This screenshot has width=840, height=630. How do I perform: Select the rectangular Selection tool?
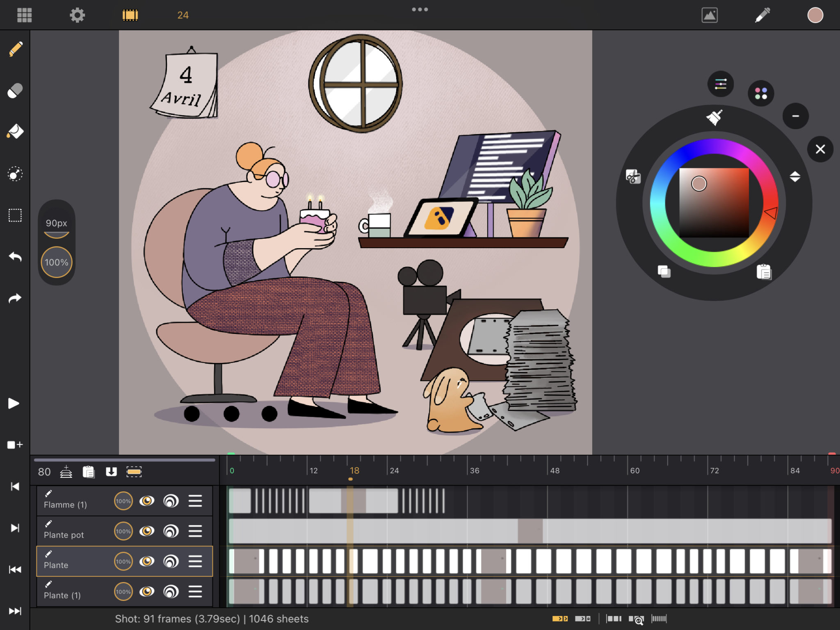coord(15,215)
